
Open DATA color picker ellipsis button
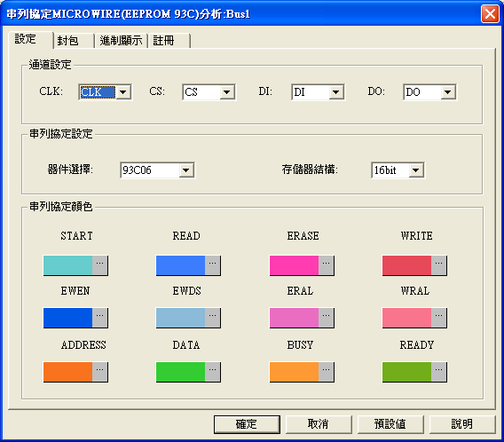212,372
